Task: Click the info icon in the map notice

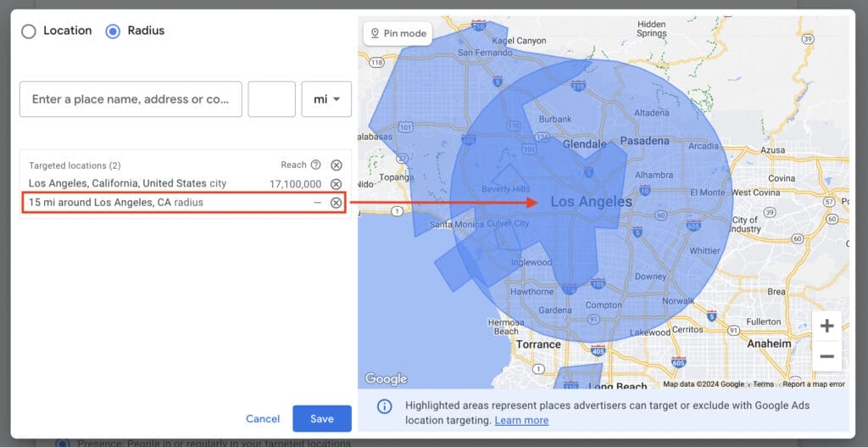Action: (384, 407)
